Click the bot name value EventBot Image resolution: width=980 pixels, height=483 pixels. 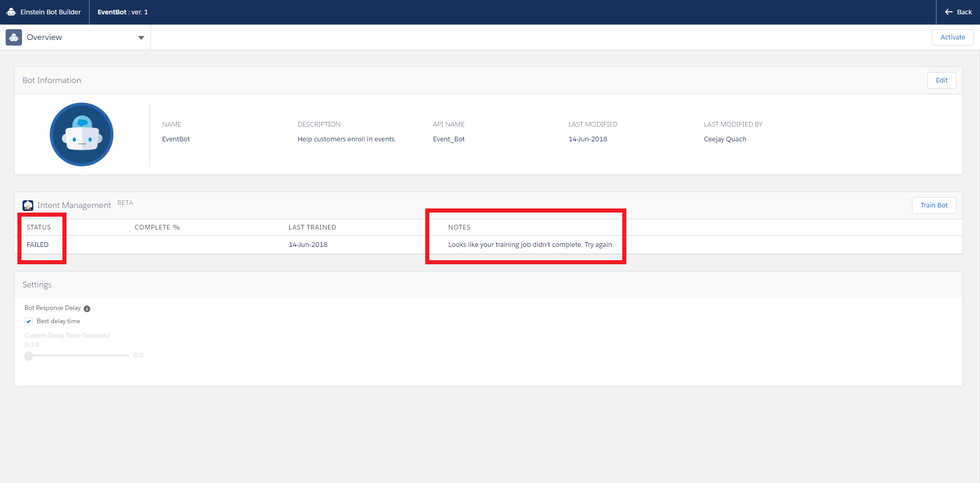click(x=176, y=139)
